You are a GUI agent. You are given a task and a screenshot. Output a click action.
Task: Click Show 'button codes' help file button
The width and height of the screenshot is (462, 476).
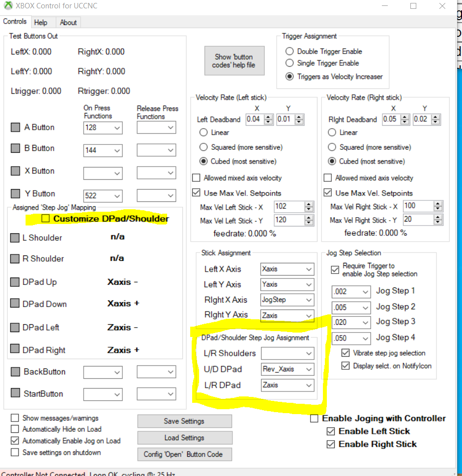[234, 61]
